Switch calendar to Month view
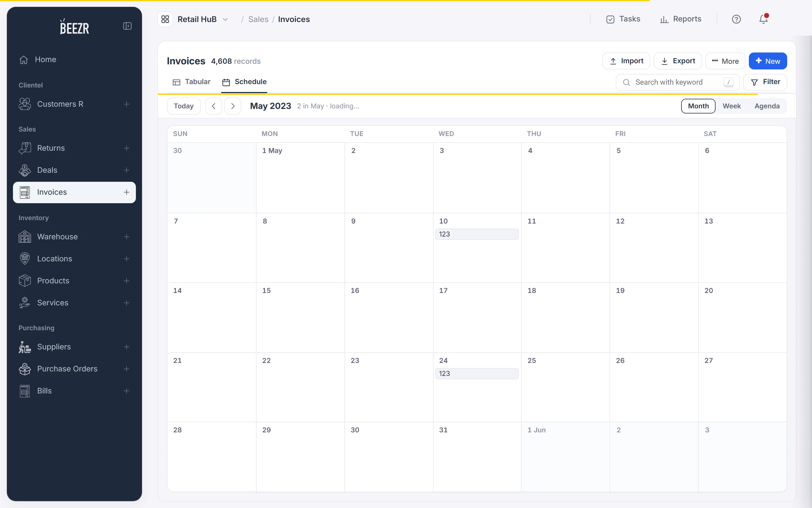The image size is (812, 508). tap(698, 106)
